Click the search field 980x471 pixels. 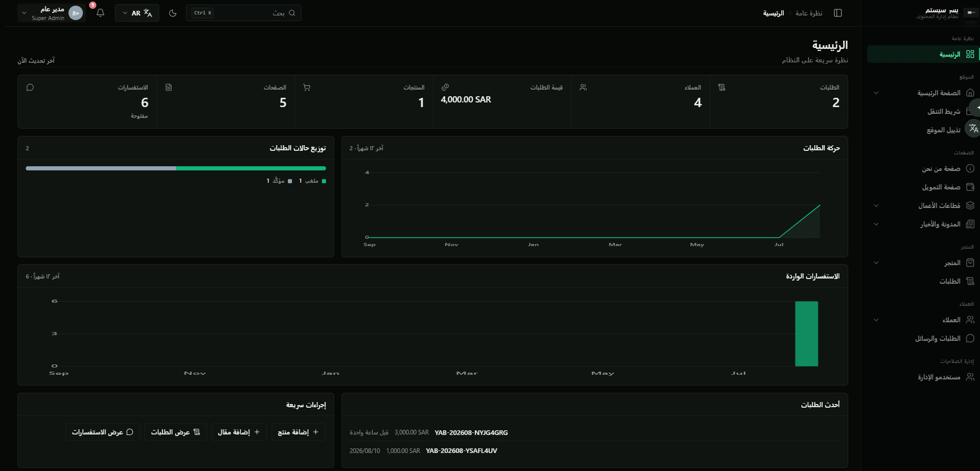pos(243,13)
